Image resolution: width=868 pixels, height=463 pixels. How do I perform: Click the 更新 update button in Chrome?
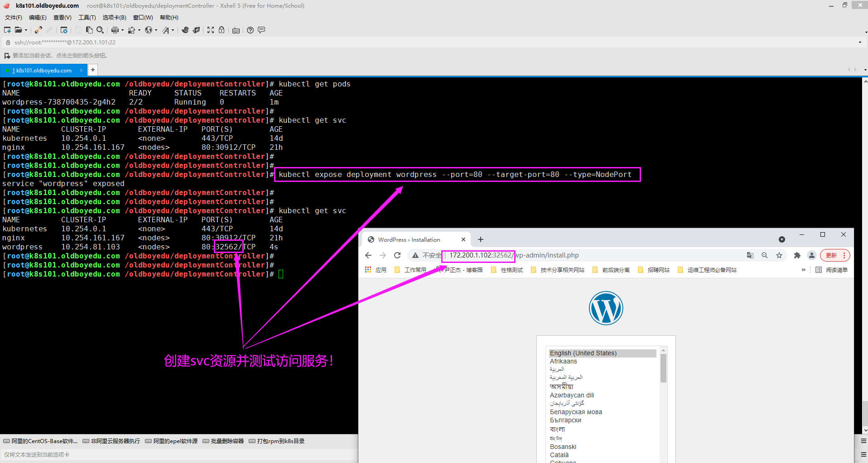[831, 255]
